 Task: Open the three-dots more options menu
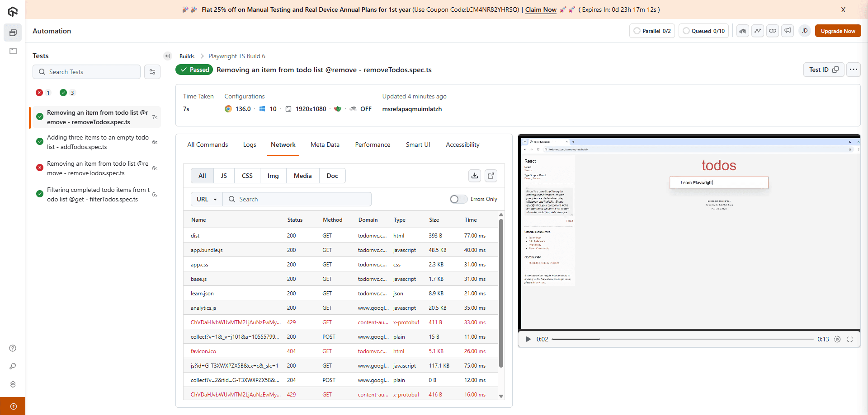[854, 70]
